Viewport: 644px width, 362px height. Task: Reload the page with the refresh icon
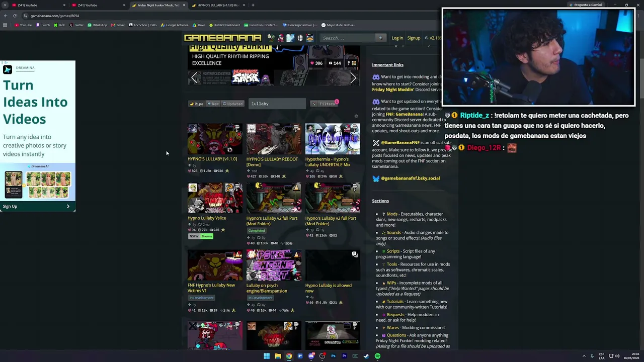15,16
